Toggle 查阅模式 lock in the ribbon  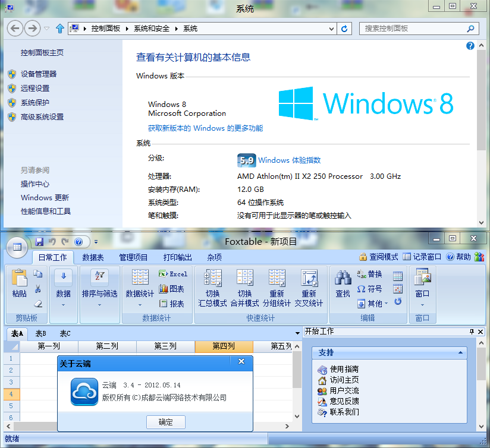(379, 257)
